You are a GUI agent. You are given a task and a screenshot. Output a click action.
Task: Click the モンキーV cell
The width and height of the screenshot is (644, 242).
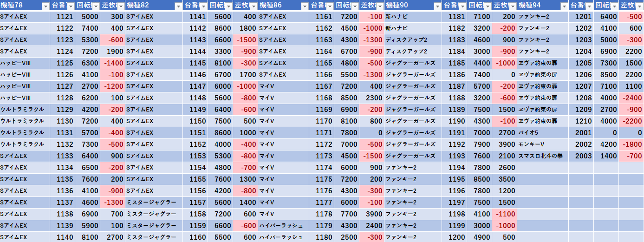(x=543, y=144)
